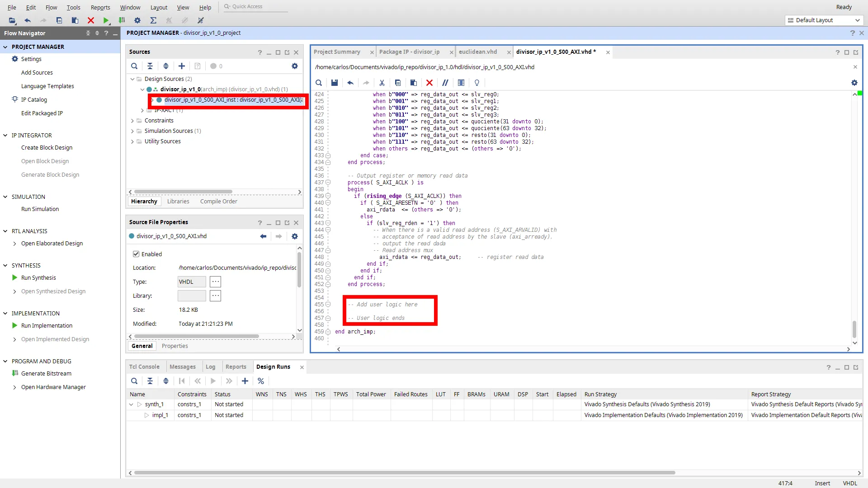Viewport: 868px width, 488px height.
Task: Click the Run Synthesis green play icon in main toolbar
Action: 106,20
